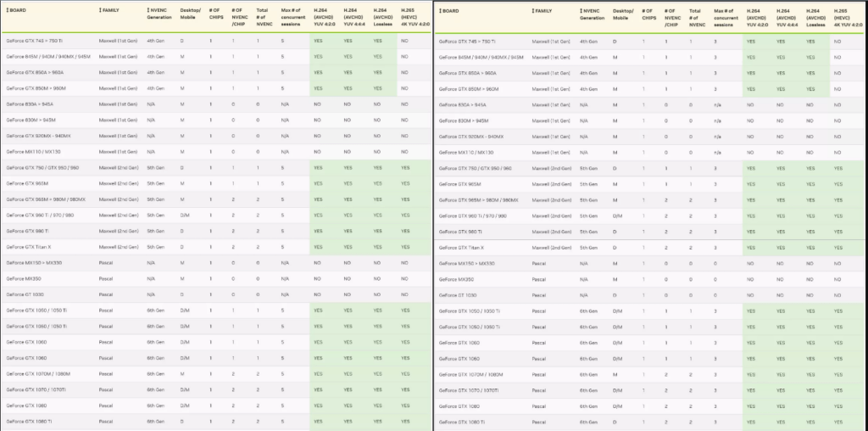Select 'GeForce GTX 1070M / 1080M' in left table
Viewport: 868px width, 431px height.
pos(38,374)
